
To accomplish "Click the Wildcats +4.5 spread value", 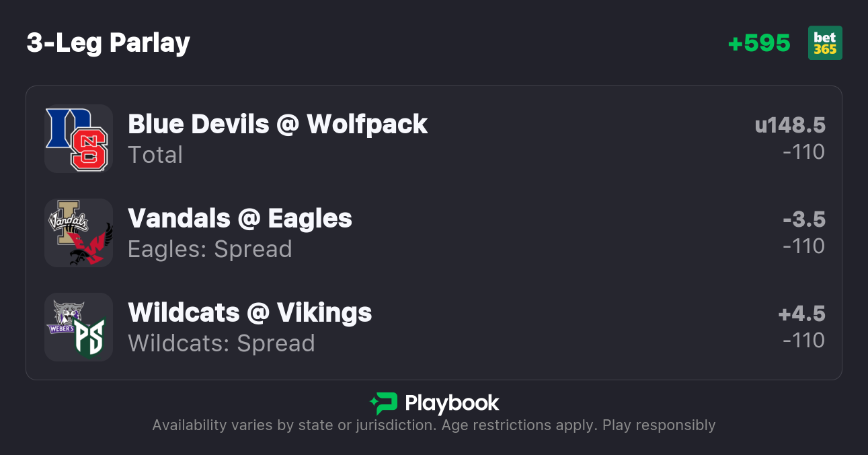I will [802, 314].
